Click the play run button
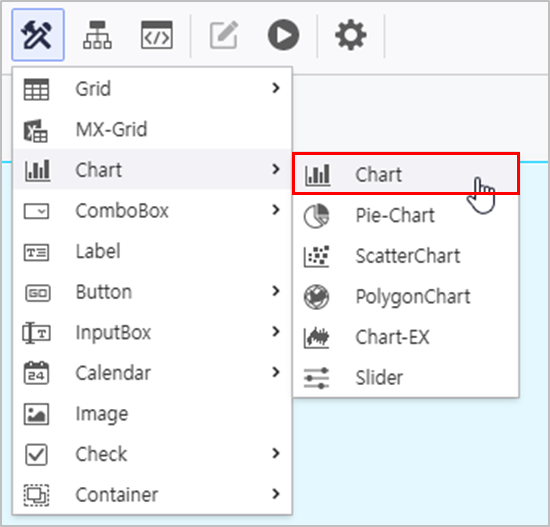This screenshot has width=550, height=527. tap(283, 35)
